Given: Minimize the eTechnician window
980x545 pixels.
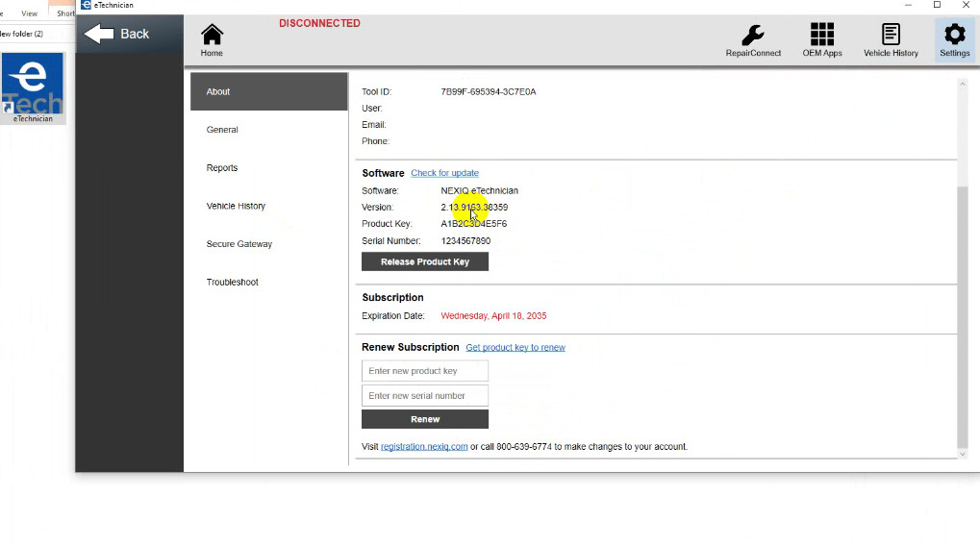Looking at the screenshot, I should (x=908, y=5).
